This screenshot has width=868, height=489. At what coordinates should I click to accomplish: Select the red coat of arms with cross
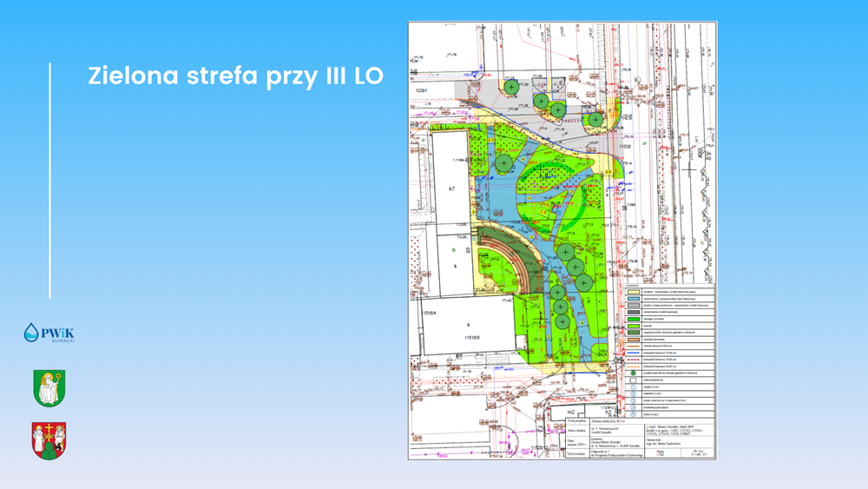[x=49, y=440]
